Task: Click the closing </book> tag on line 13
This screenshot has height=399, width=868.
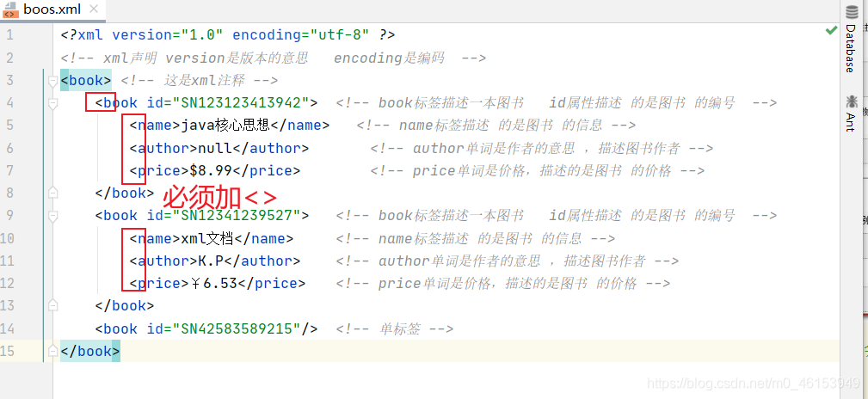Action: pyautogui.click(x=125, y=306)
